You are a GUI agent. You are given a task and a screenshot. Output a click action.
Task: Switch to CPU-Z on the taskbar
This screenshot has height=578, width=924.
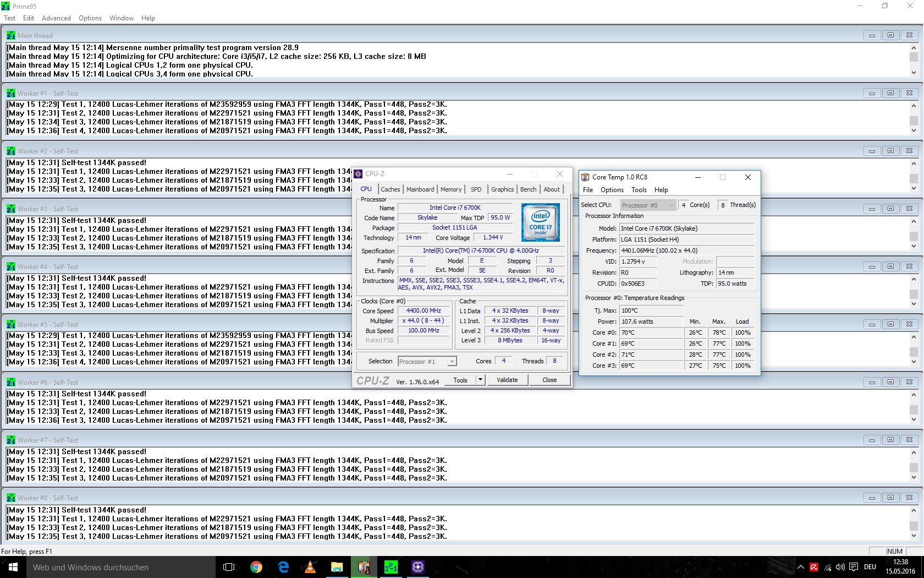pos(418,567)
